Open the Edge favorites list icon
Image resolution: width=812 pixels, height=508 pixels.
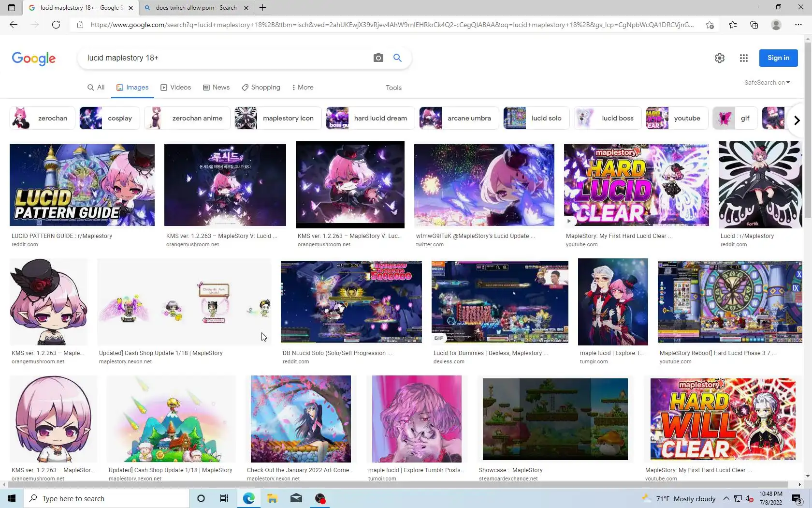tap(733, 25)
